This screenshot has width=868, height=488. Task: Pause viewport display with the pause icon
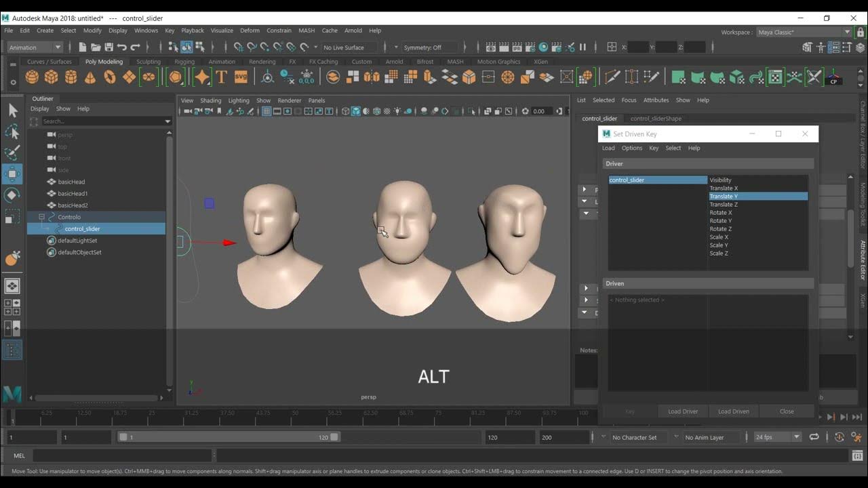(583, 47)
